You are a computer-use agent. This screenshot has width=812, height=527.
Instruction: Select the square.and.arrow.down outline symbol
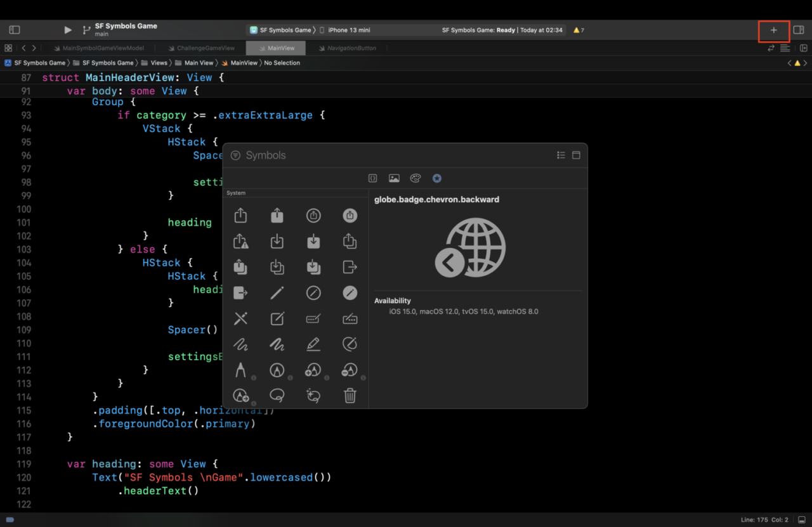(277, 242)
